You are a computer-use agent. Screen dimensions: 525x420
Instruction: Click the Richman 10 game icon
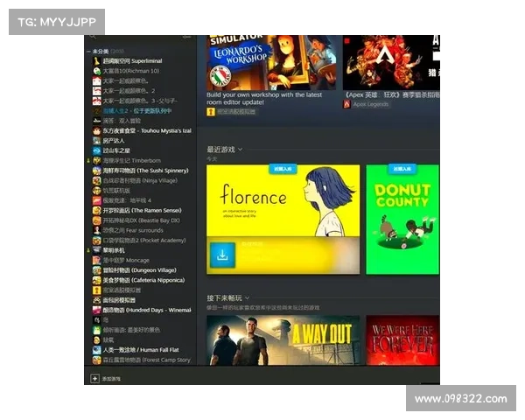(97, 71)
